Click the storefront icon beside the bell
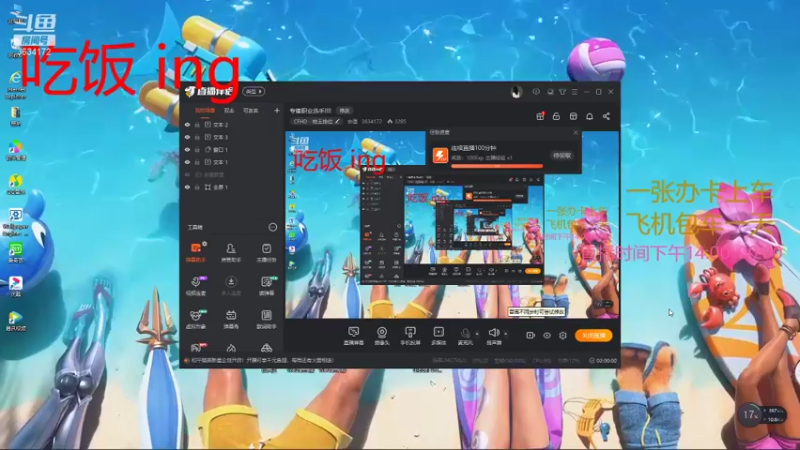 point(573,116)
